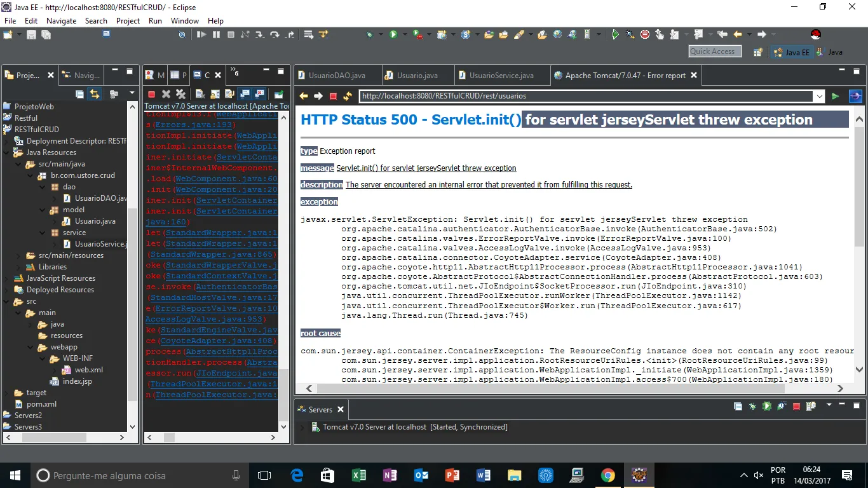This screenshot has width=868, height=488.
Task: Open the Project Explorer View Menu arrow
Action: pyautogui.click(x=132, y=94)
